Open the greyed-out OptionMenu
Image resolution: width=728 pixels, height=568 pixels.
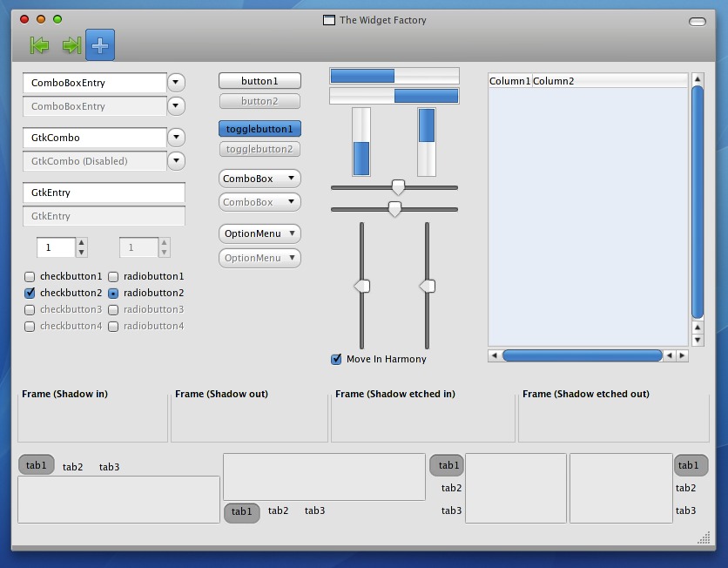point(260,258)
